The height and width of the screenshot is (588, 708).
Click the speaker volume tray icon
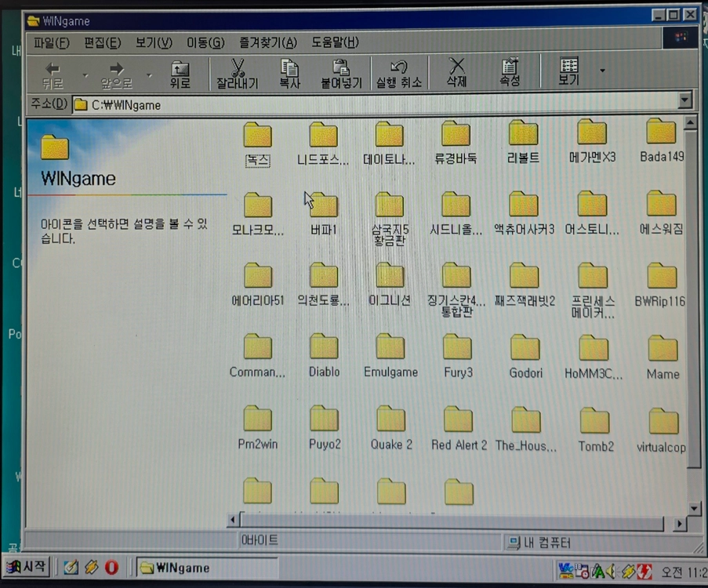[611, 572]
